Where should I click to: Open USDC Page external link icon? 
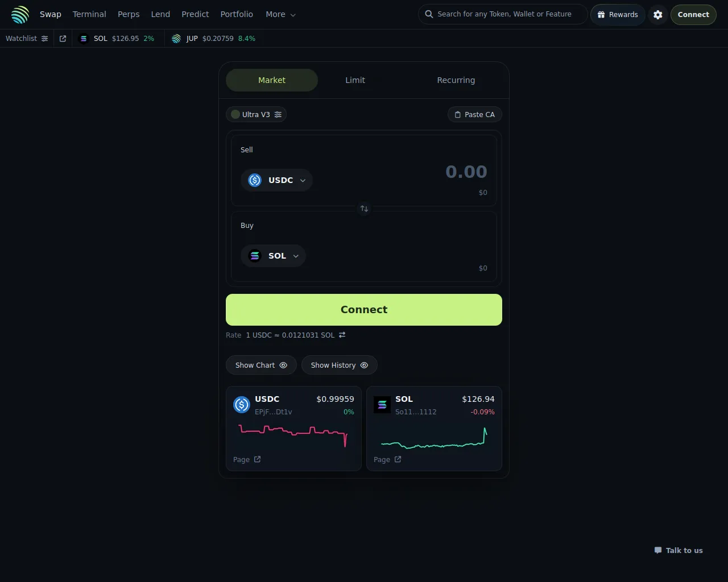click(258, 459)
